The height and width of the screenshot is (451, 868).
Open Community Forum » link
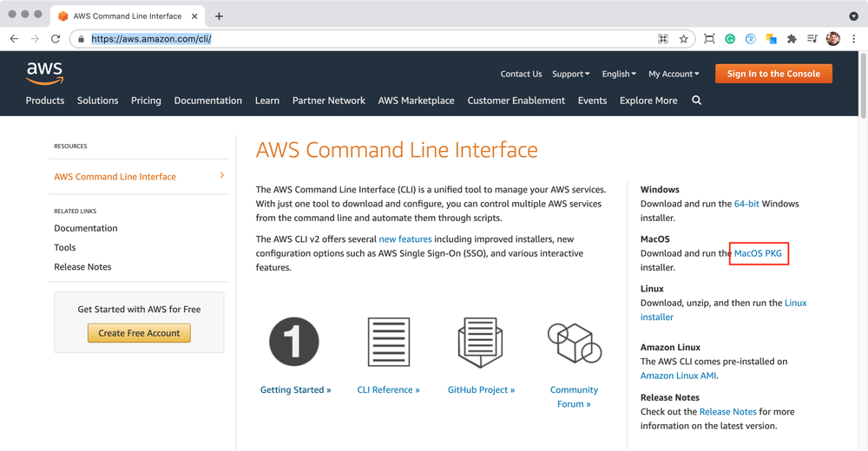[574, 396]
